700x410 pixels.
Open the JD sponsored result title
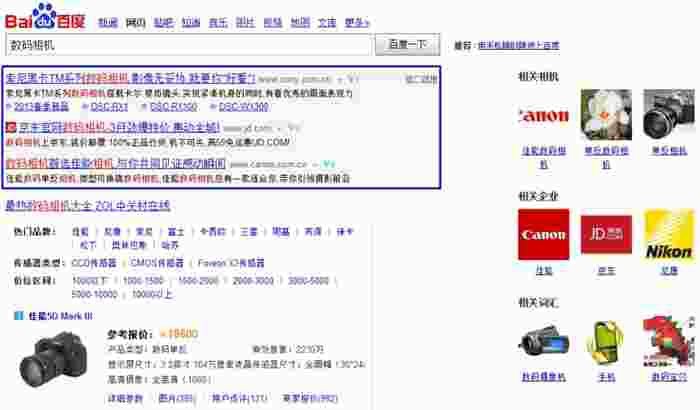coord(119,128)
